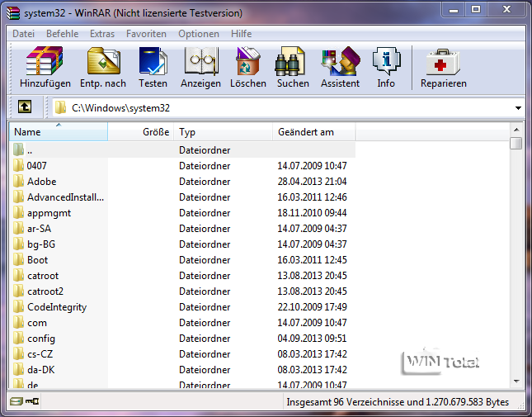Open the Hilfe menu

point(241,34)
